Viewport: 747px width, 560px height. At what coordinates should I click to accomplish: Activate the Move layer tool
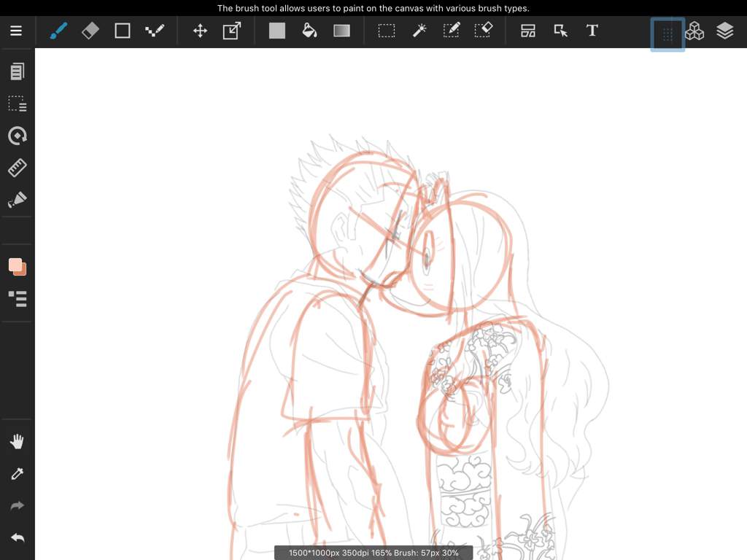pyautogui.click(x=200, y=31)
